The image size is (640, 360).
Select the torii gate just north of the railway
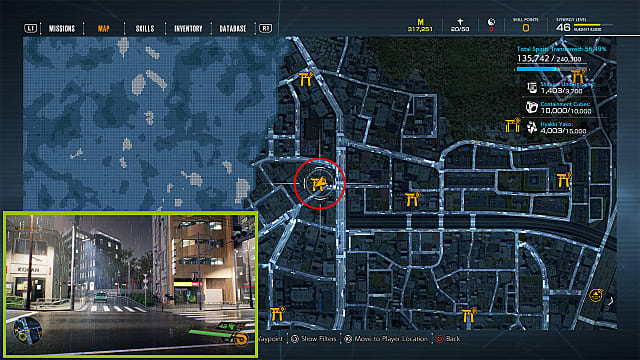pyautogui.click(x=413, y=199)
